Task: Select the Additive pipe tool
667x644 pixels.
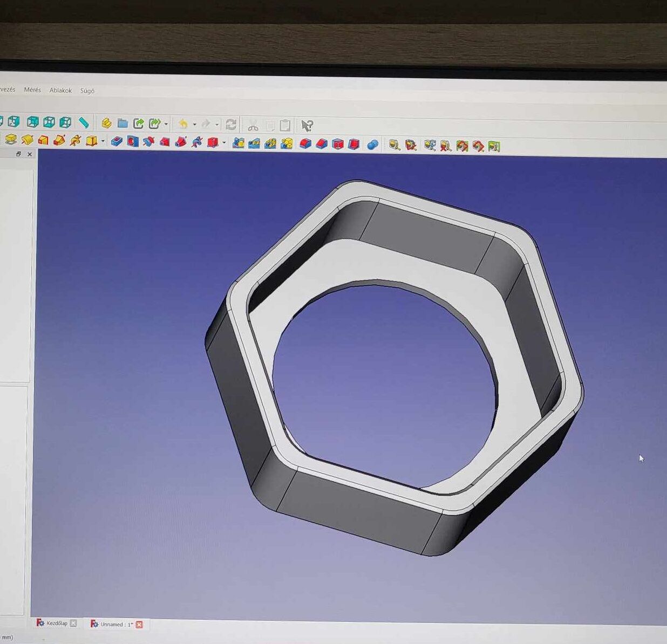Action: coord(59,141)
